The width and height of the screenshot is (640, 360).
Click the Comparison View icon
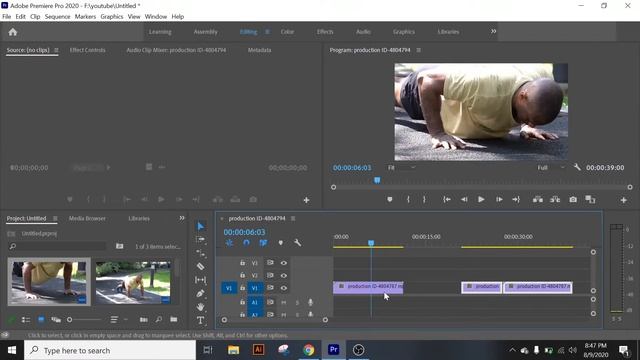[590, 200]
